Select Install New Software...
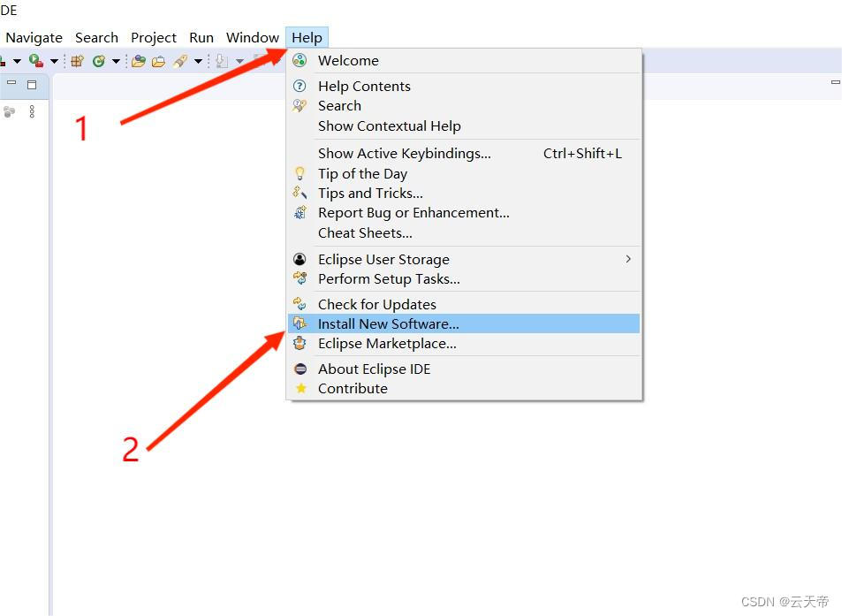 [465, 323]
